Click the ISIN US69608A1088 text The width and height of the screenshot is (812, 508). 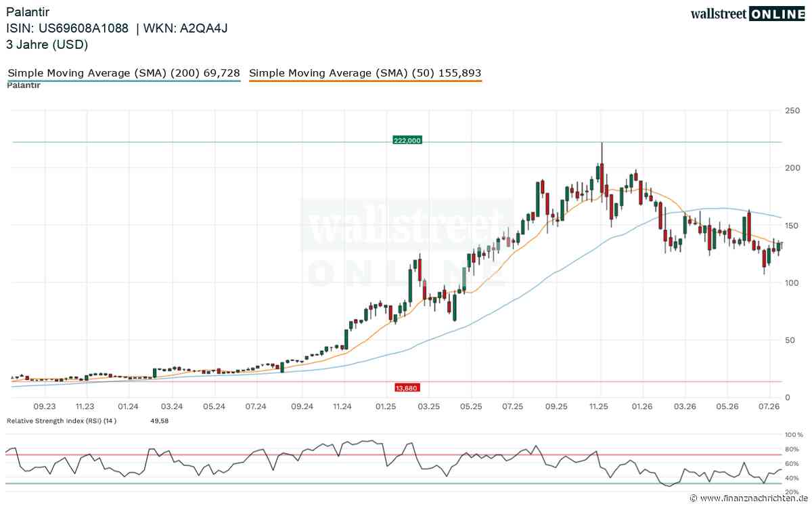(x=68, y=28)
